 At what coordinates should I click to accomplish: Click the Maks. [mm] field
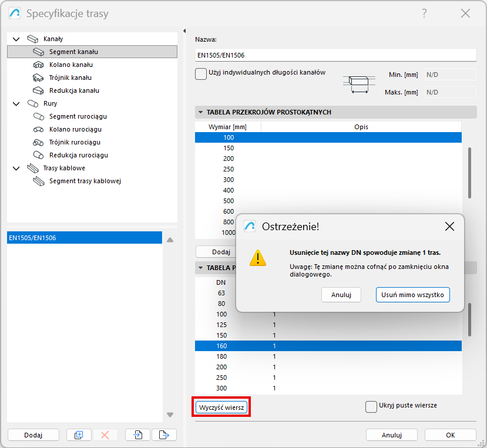coord(450,92)
